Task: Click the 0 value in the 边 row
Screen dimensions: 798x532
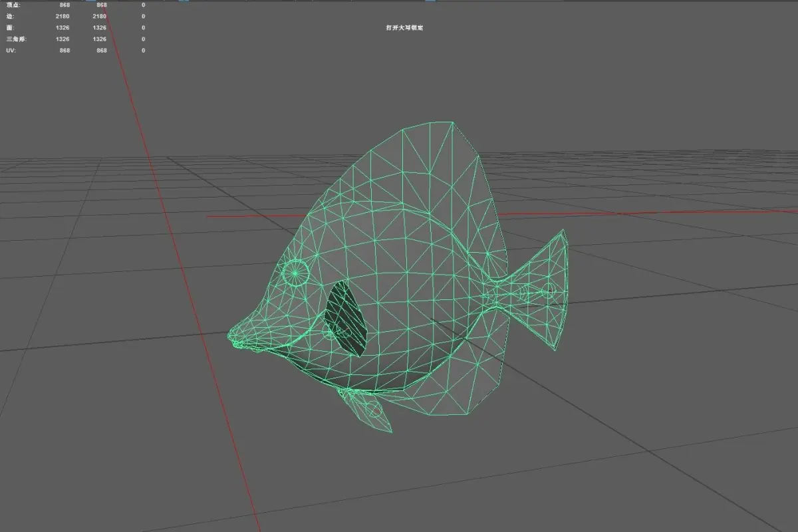Action: point(143,16)
